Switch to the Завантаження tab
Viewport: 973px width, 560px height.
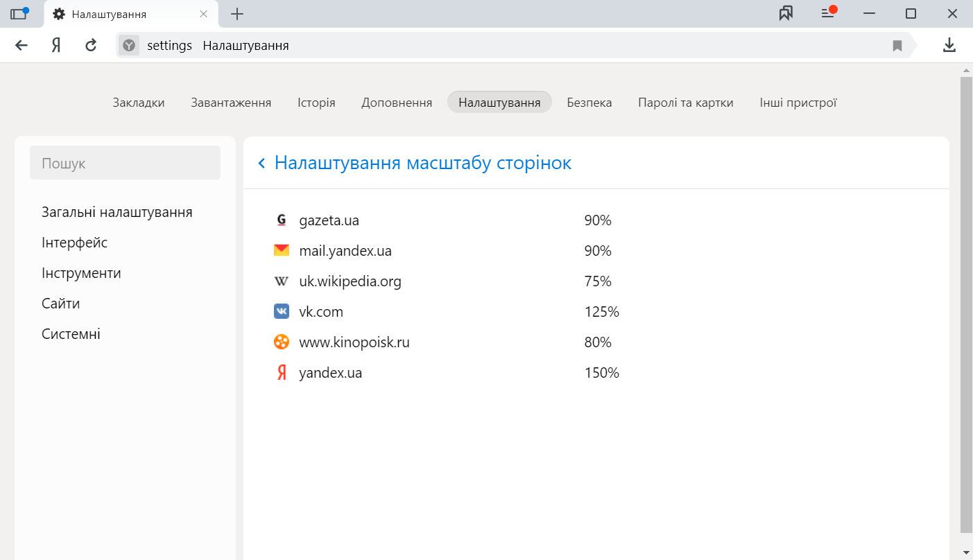point(231,103)
